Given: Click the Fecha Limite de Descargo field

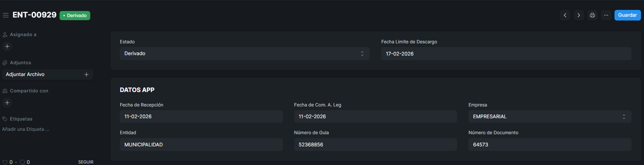Looking at the screenshot, I should [x=506, y=54].
